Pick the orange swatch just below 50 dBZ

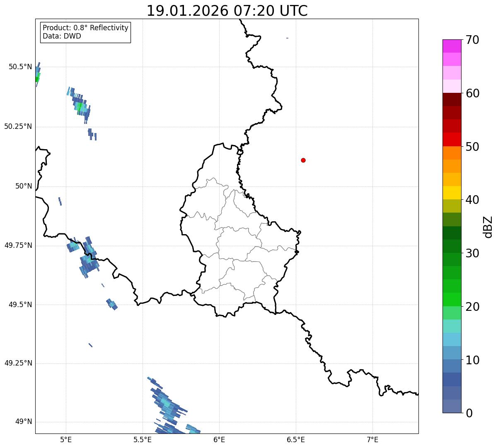tap(452, 153)
